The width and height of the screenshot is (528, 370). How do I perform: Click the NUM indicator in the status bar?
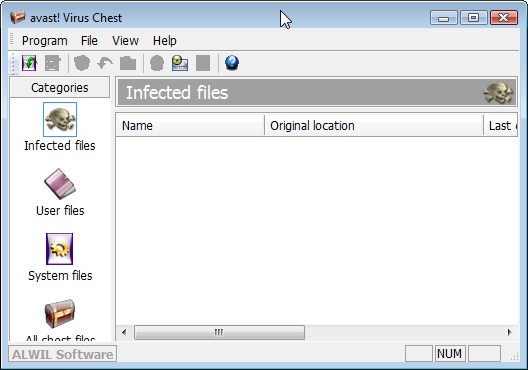click(450, 354)
